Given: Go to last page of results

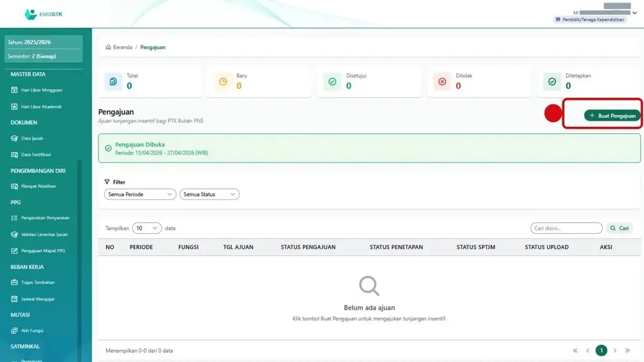Looking at the screenshot, I should (x=628, y=351).
